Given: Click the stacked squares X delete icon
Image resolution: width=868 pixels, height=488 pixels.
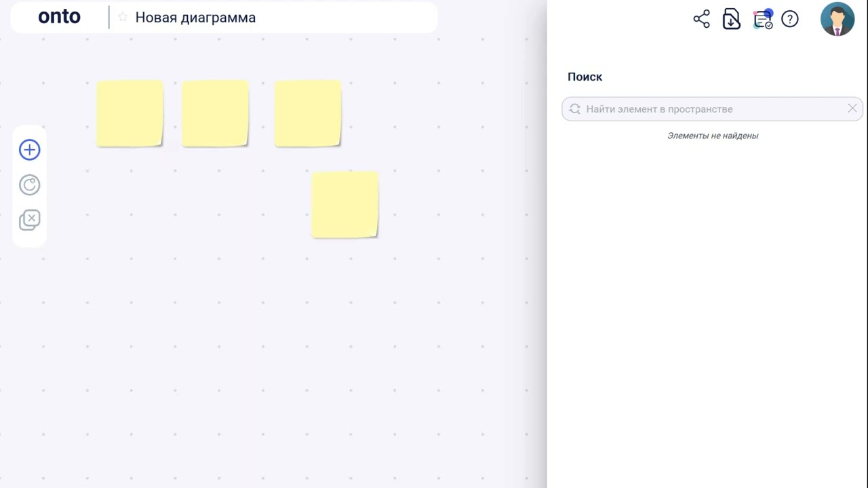Looking at the screenshot, I should click(x=29, y=220).
